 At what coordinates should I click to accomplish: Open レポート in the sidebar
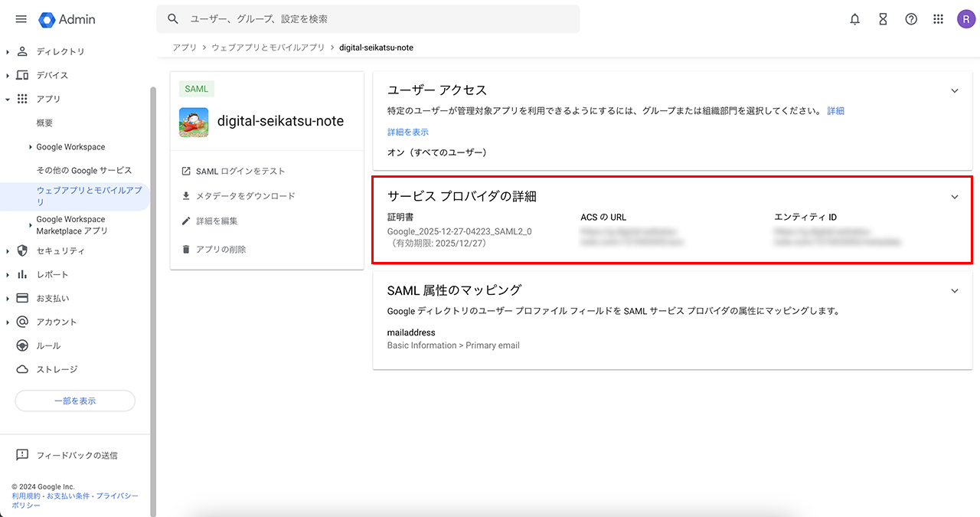click(x=52, y=274)
